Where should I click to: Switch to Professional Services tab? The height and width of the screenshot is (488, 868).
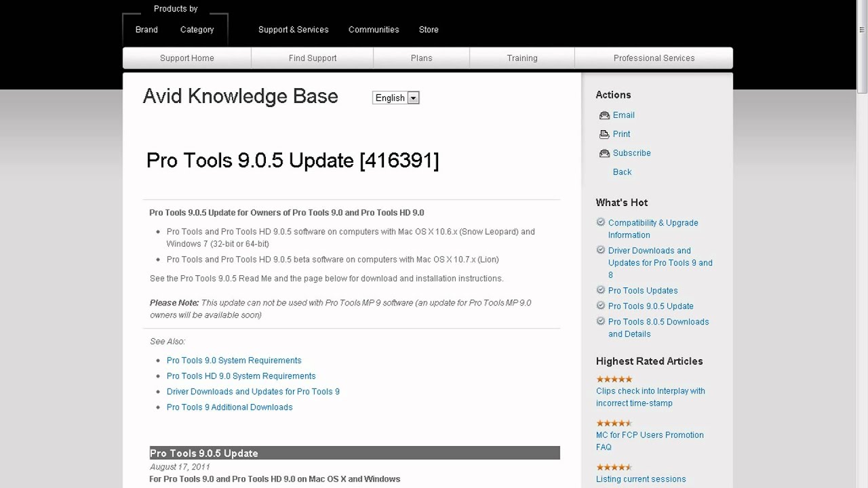[x=654, y=58]
